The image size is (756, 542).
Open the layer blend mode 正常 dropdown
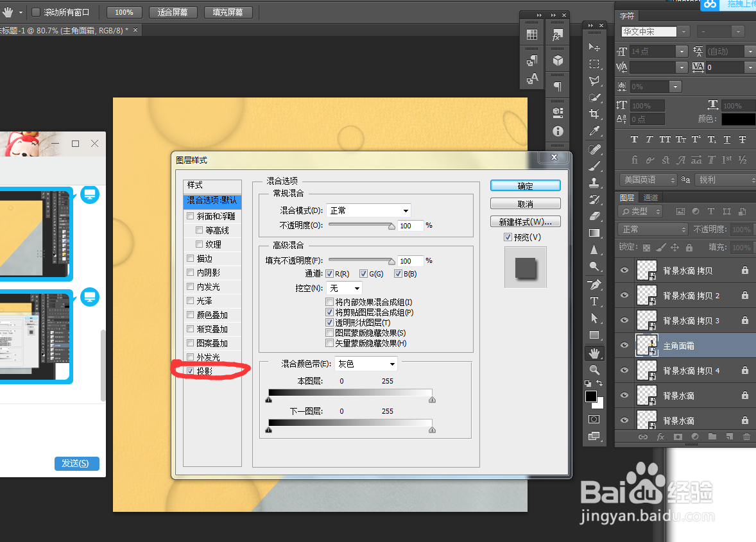652,230
